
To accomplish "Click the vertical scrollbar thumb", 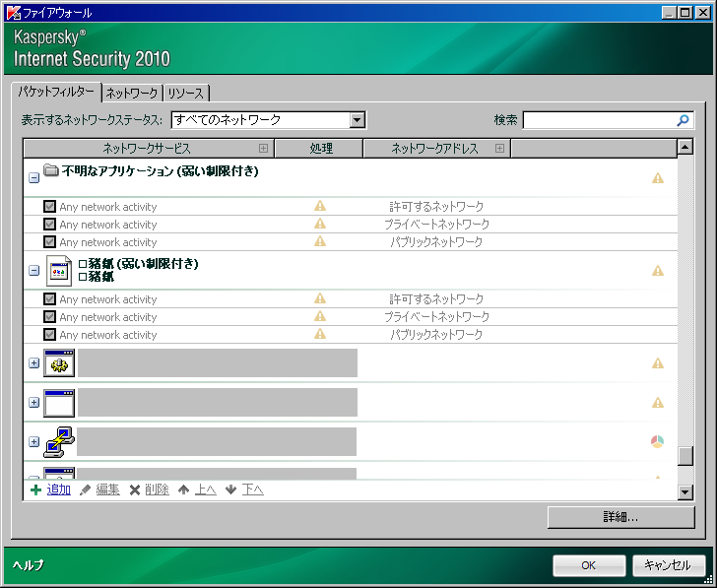I will (685, 456).
